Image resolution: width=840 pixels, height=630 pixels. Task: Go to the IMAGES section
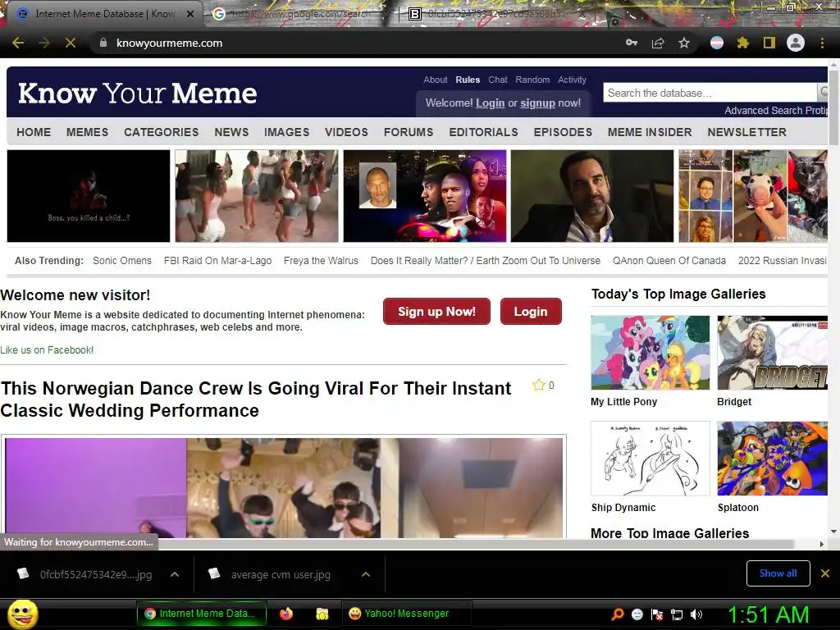(286, 132)
